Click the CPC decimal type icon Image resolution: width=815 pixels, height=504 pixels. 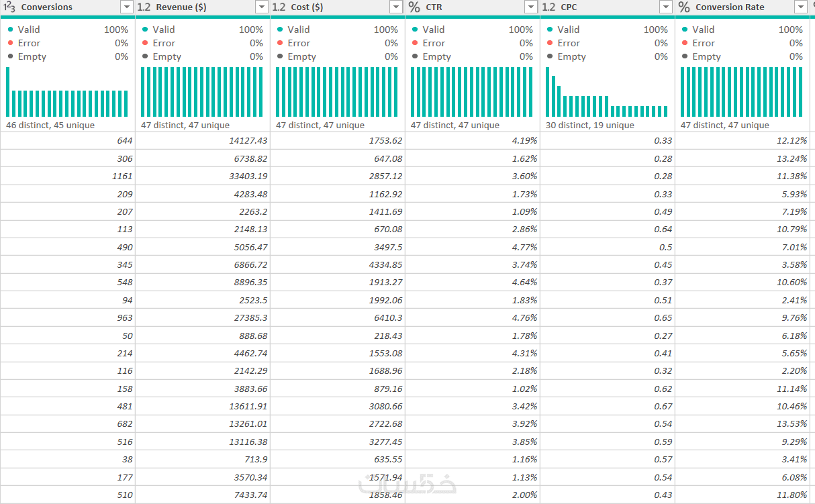coord(548,7)
